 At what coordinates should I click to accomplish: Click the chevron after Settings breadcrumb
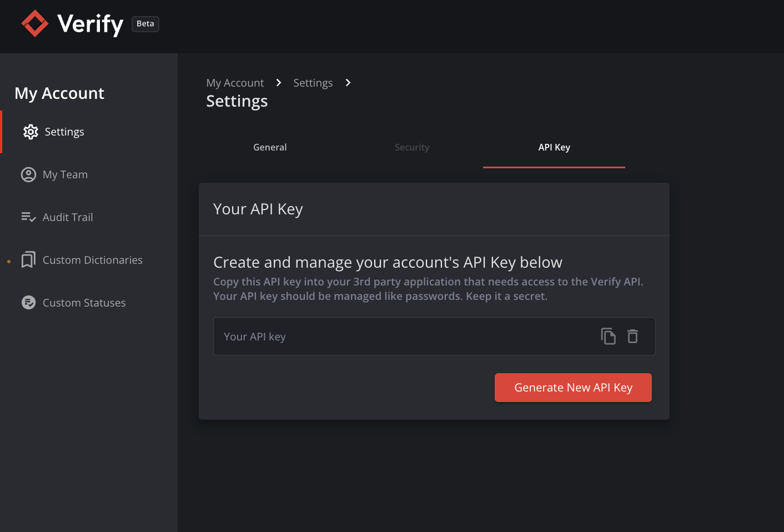point(348,83)
